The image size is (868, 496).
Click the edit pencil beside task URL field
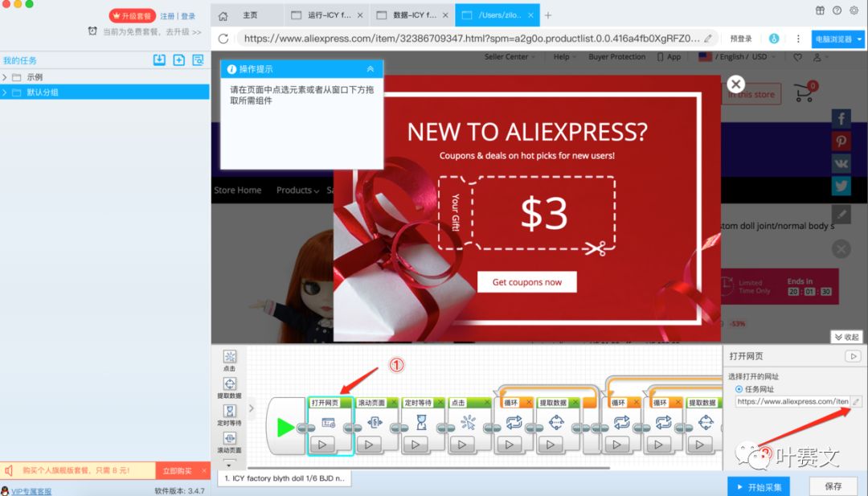coord(856,402)
